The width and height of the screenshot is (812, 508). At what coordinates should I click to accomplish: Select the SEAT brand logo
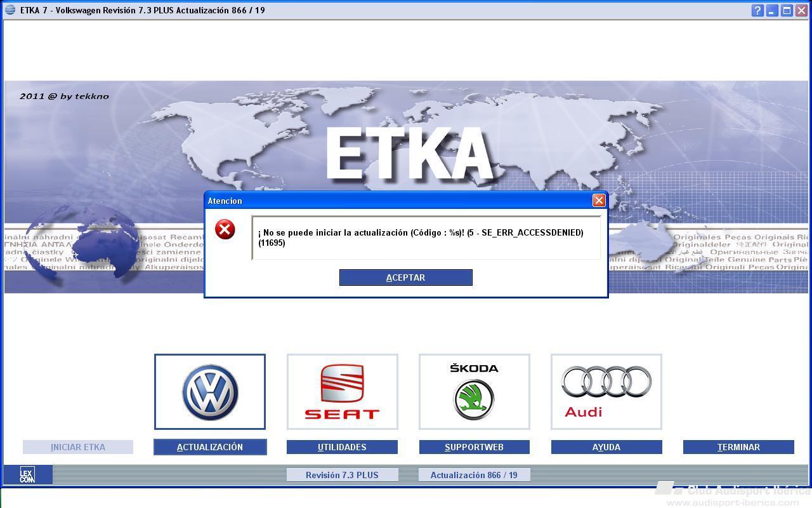342,392
